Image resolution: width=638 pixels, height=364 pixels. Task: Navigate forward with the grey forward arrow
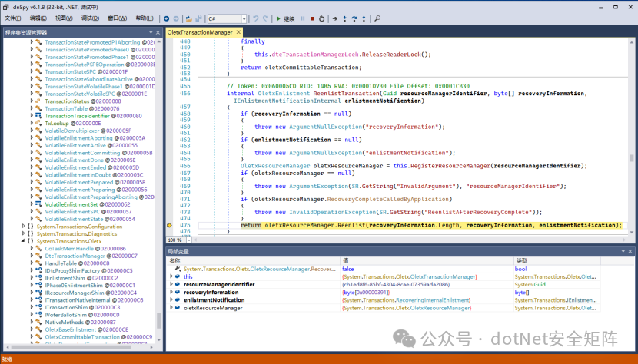176,18
